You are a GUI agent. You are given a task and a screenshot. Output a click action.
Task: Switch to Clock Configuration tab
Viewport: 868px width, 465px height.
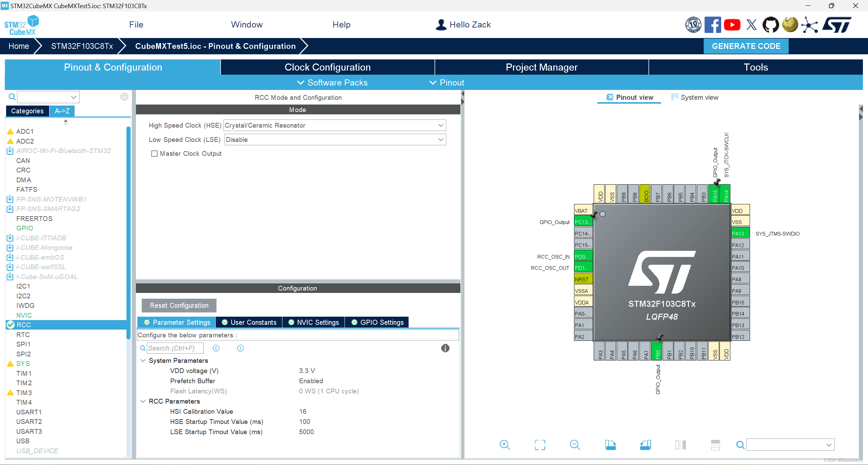pos(328,67)
